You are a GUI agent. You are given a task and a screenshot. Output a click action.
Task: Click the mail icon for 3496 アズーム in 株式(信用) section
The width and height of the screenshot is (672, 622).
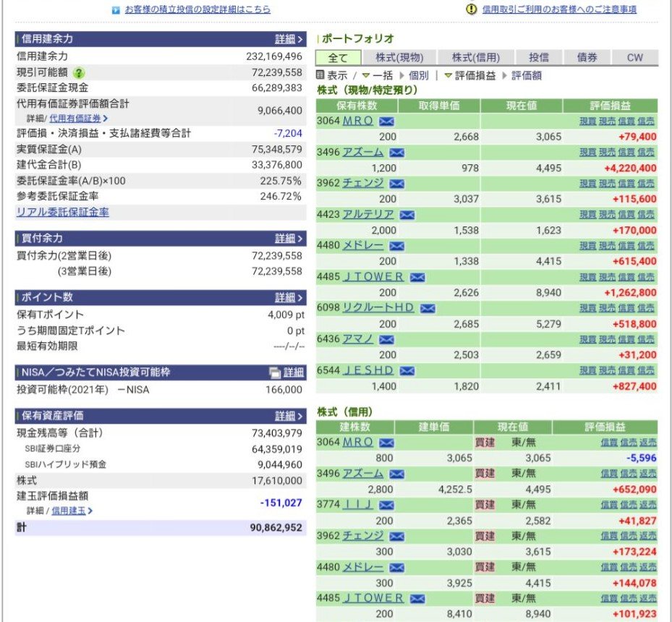(396, 474)
